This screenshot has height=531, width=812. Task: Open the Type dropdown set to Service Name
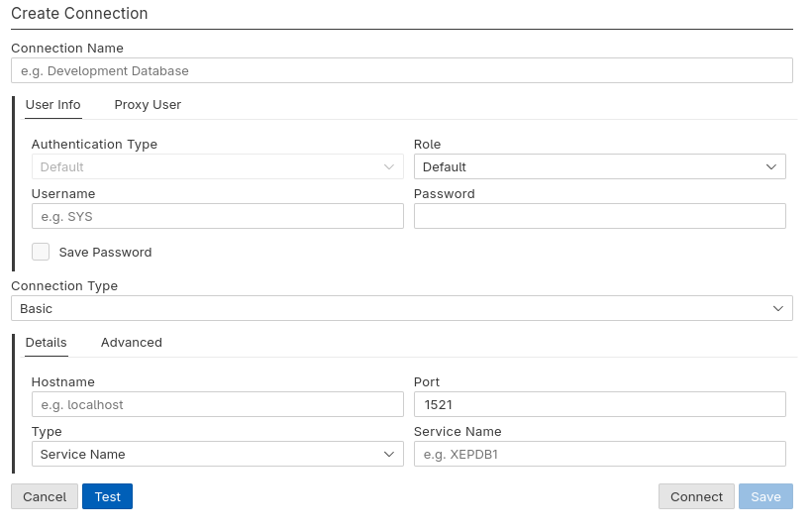point(217,454)
